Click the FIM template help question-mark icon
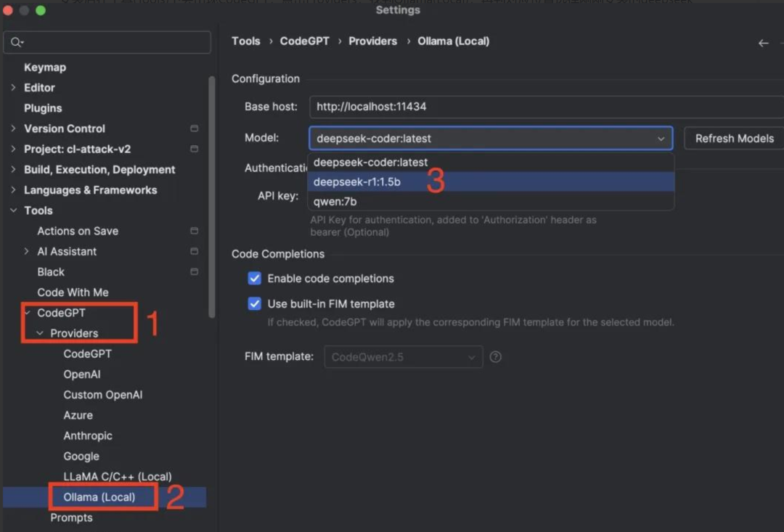The image size is (784, 532). (x=496, y=357)
